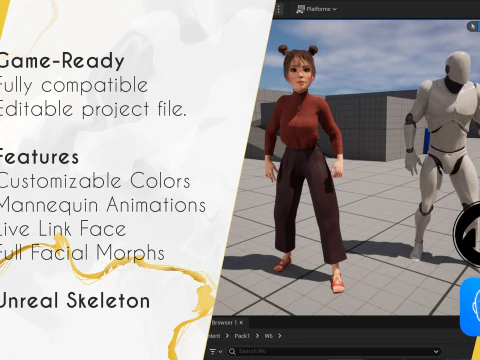480x360 pixels.
Task: Focus the Search W6 field
Action: coord(334,351)
